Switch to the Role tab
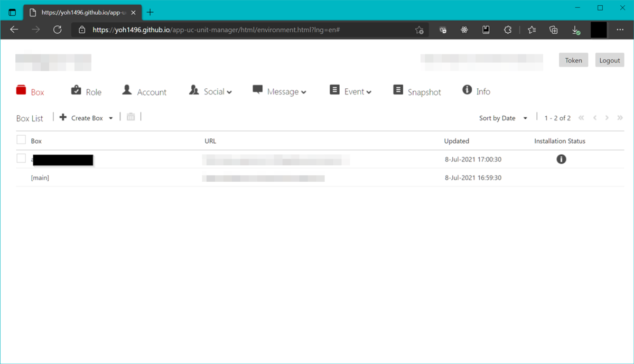The height and width of the screenshot is (364, 634). (94, 92)
